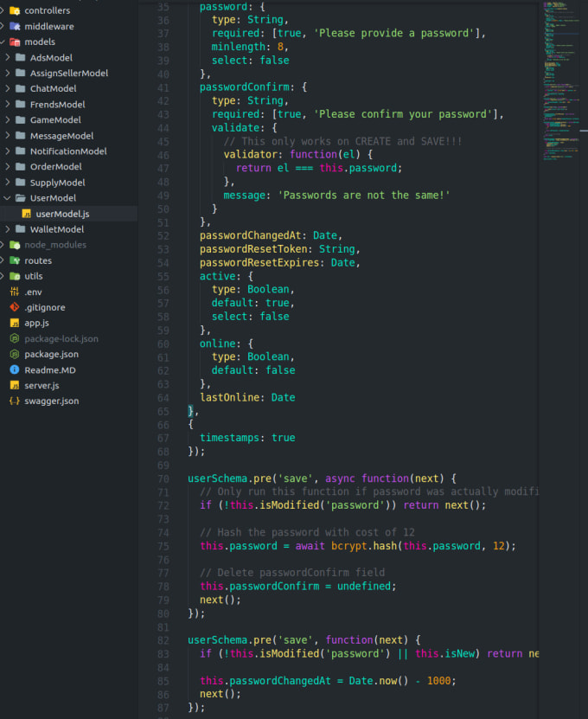This screenshot has height=719, width=588.
Task: Click the OrderModel folder icon
Action: point(20,166)
